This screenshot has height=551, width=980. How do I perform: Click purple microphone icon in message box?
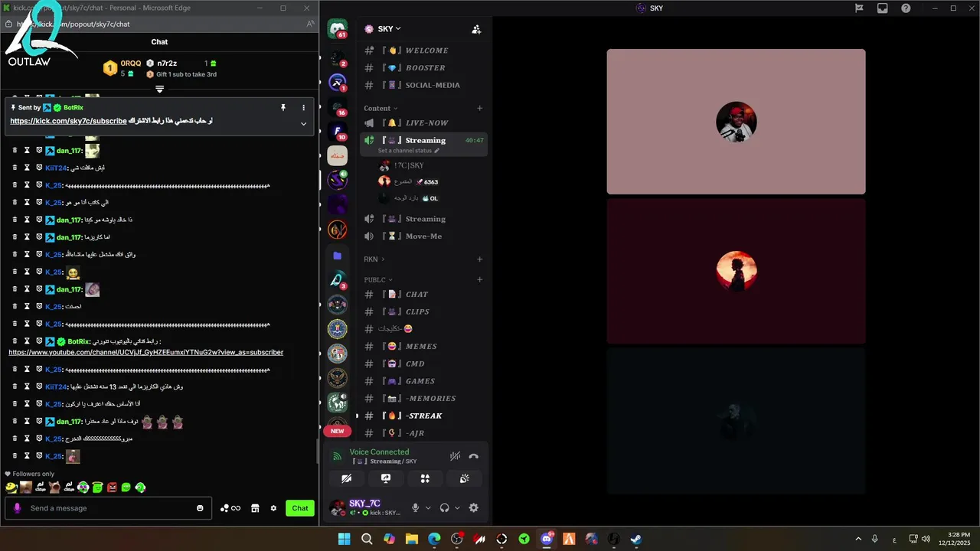[x=18, y=508]
